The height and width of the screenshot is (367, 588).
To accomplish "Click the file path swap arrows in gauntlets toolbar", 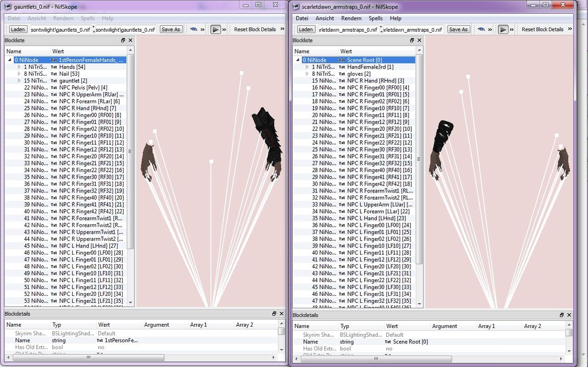I will click(93, 29).
